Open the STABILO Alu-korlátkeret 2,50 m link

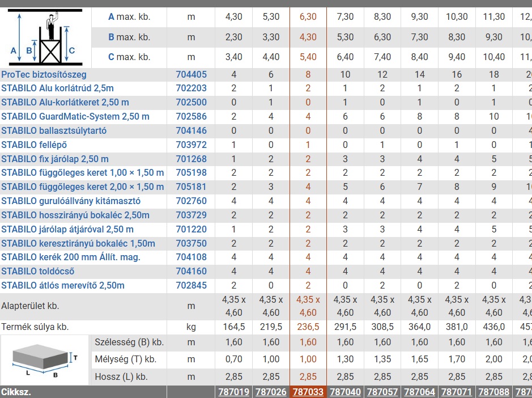(65, 102)
